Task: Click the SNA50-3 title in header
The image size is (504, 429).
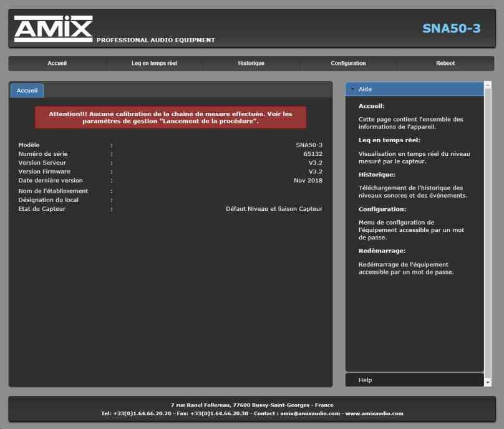Action: (451, 28)
